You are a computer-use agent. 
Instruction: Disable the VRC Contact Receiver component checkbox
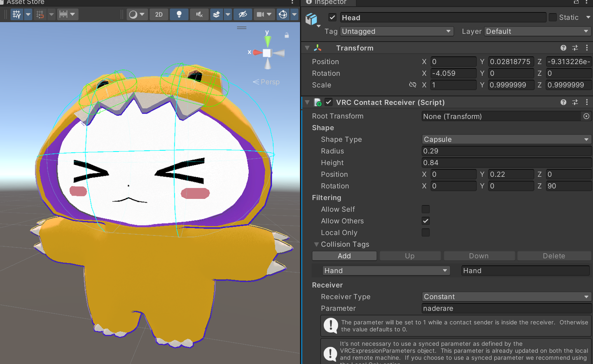(x=329, y=102)
